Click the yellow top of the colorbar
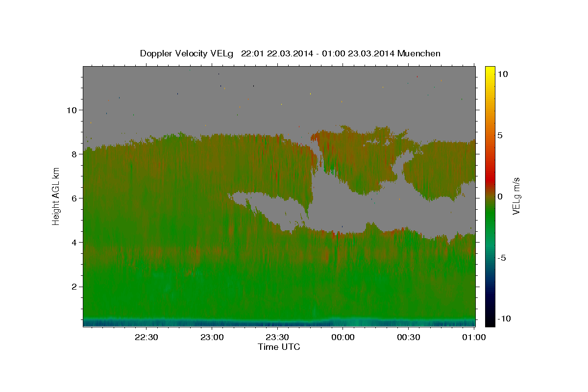This screenshot has height=392, width=588. 490,70
